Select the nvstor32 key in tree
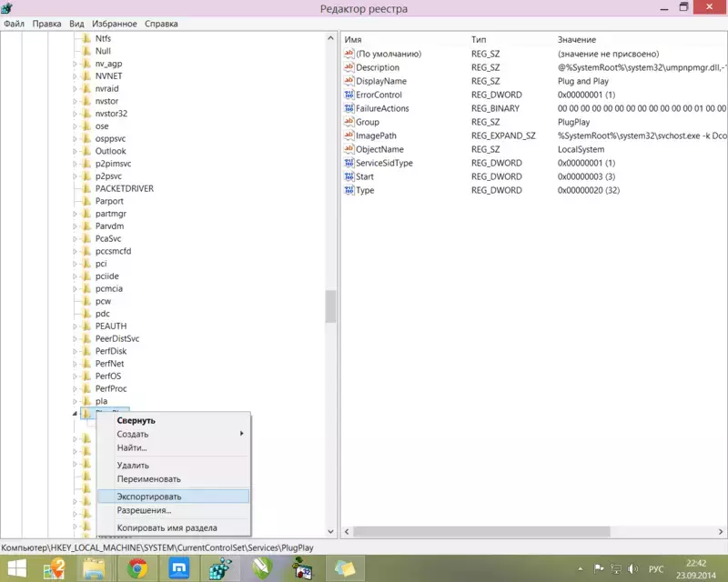The width and height of the screenshot is (728, 582). (x=111, y=114)
